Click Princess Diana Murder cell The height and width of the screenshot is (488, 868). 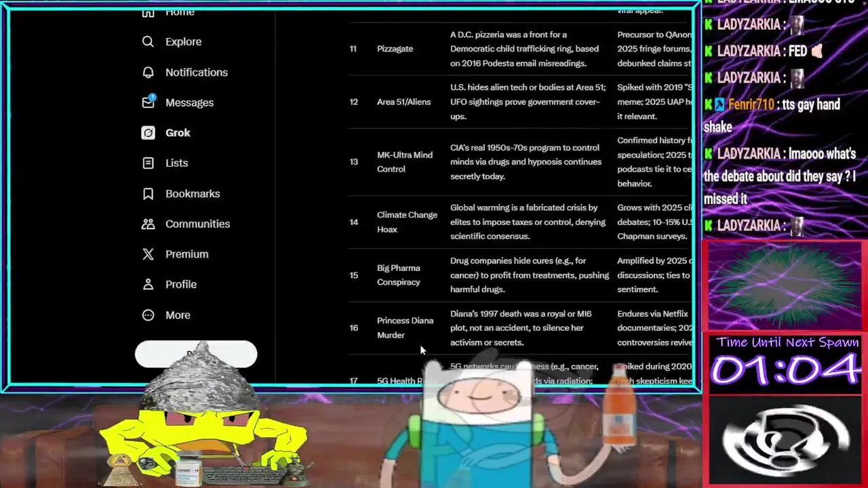[405, 327]
